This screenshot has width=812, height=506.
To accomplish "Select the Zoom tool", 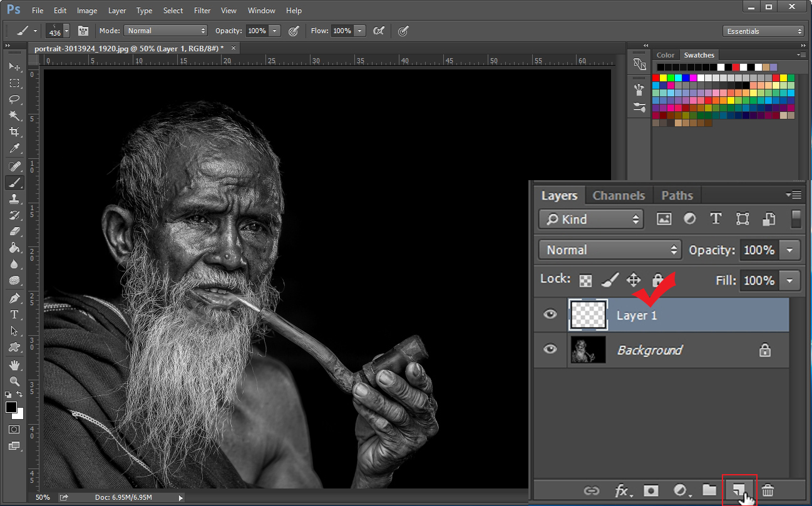I will tap(14, 381).
